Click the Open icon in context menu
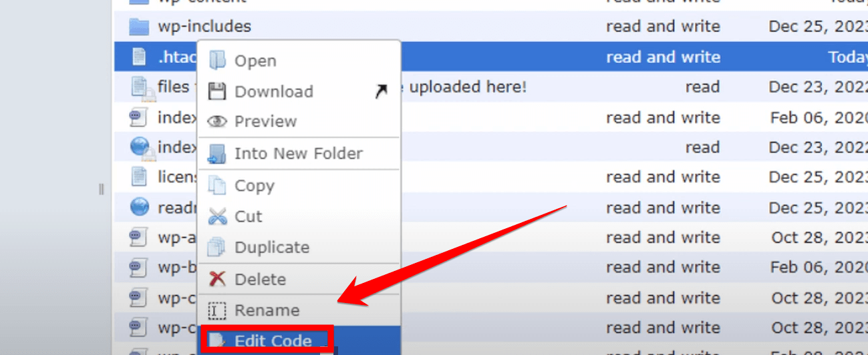 point(217,61)
